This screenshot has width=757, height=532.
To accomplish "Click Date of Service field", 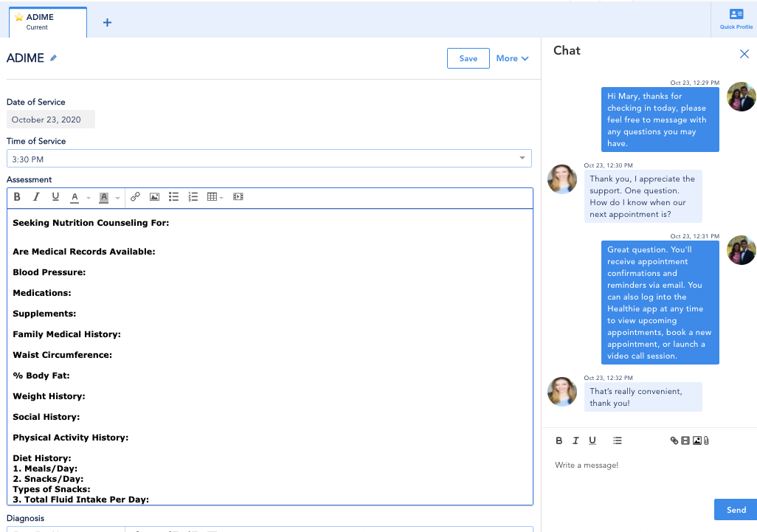I will (51, 120).
